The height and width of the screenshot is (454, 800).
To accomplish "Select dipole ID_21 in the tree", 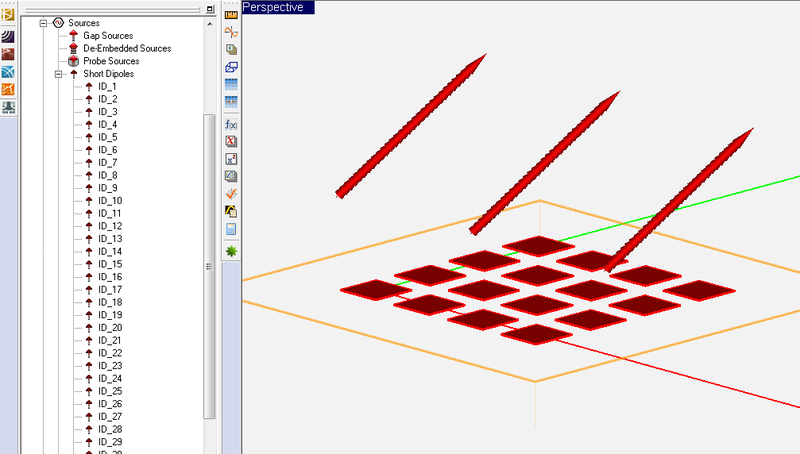I will tap(110, 340).
